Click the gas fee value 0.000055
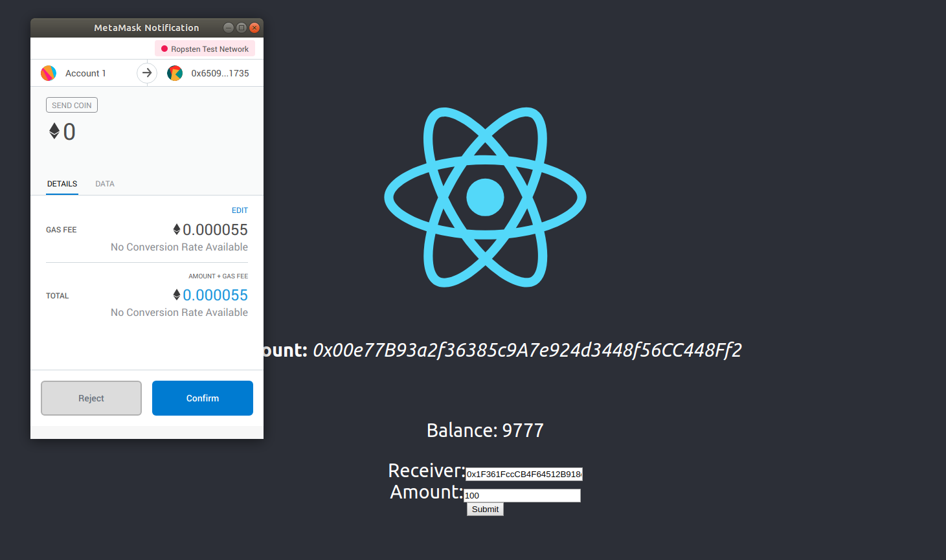Image resolution: width=946 pixels, height=560 pixels. coord(215,230)
